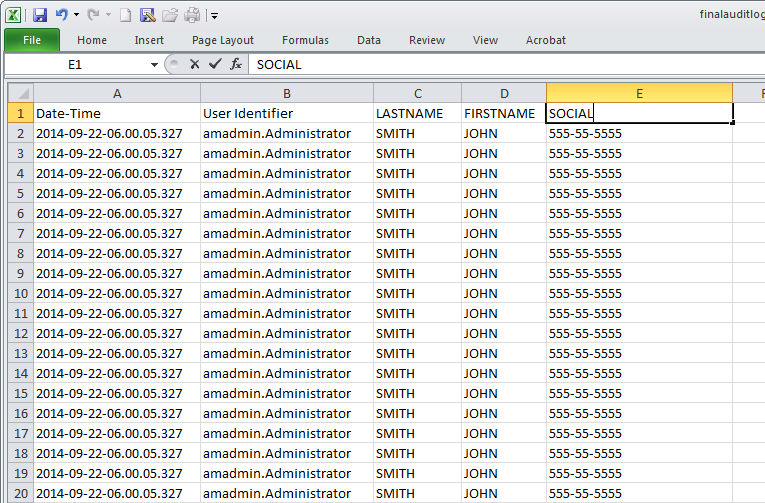Switch to the Home ribbon tab
Viewport: 765px width, 503px height.
[x=92, y=40]
